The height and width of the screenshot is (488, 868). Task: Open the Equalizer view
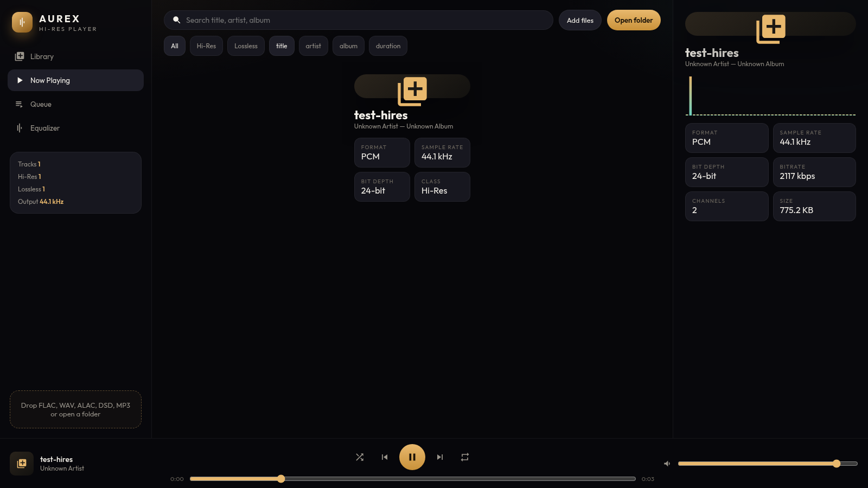click(75, 128)
